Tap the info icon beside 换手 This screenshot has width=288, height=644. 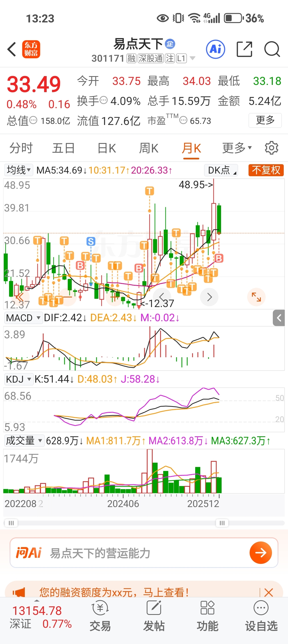pos(103,100)
